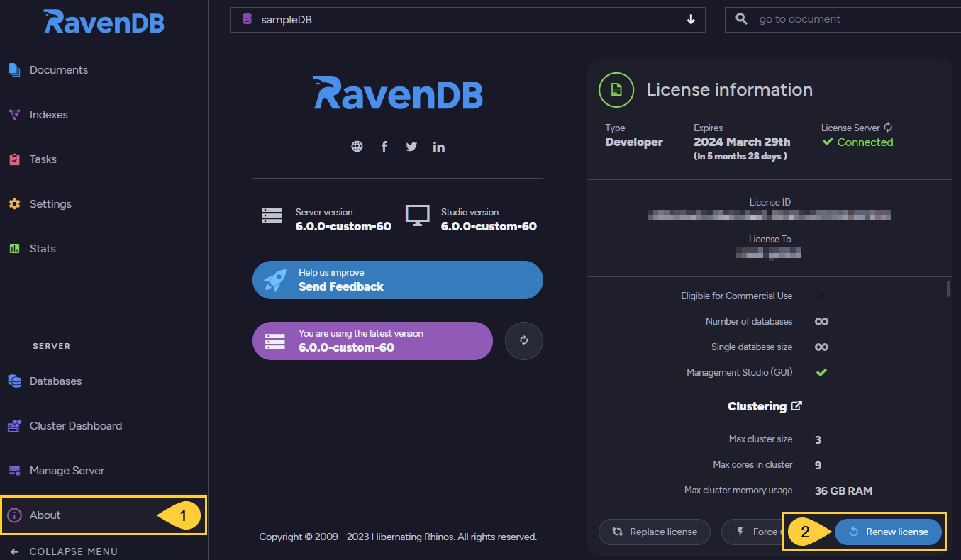This screenshot has width=961, height=560.
Task: Click the Single database size infinity symbol
Action: click(821, 347)
